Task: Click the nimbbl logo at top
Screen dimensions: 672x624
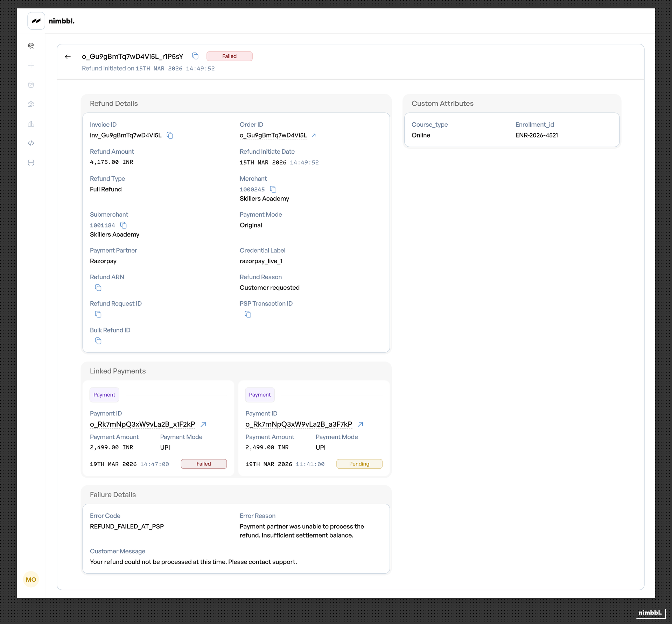Action: pyautogui.click(x=36, y=21)
